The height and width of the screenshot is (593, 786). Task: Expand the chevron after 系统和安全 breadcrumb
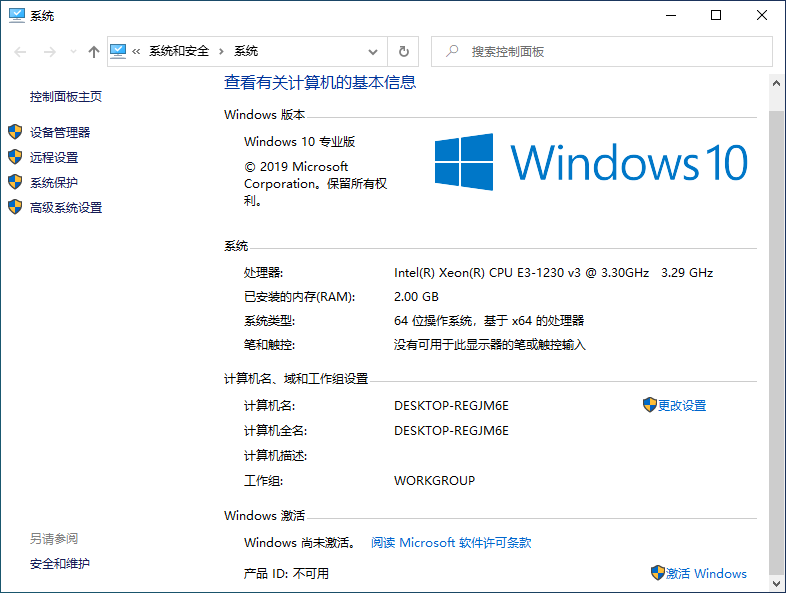pyautogui.click(x=222, y=52)
